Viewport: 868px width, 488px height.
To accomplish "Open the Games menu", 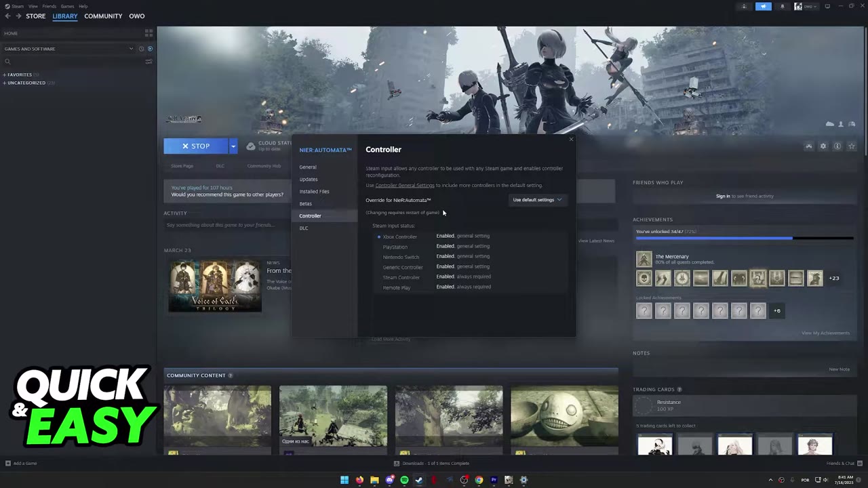I will point(67,6).
